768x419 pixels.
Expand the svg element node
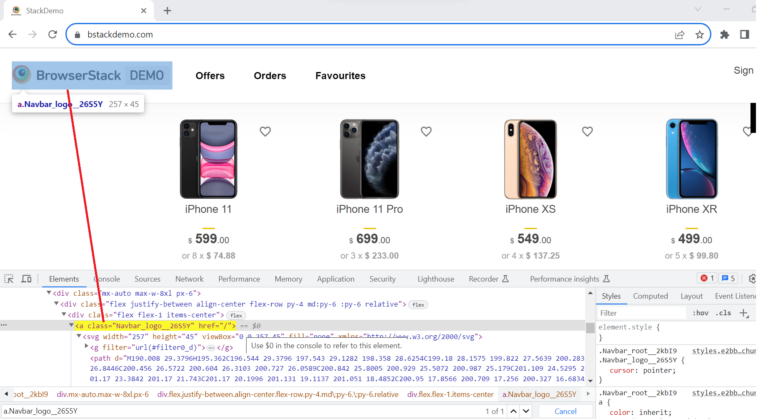(79, 336)
